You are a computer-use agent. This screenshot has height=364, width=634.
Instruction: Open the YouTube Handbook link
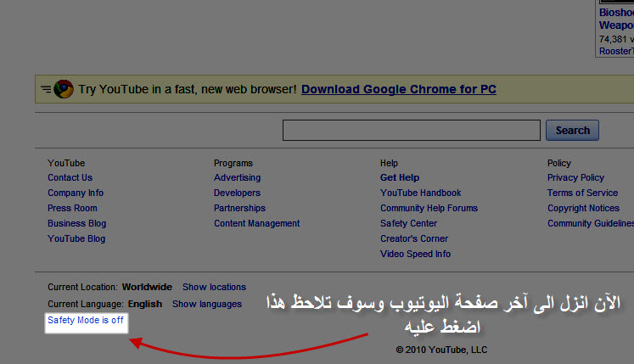[420, 193]
